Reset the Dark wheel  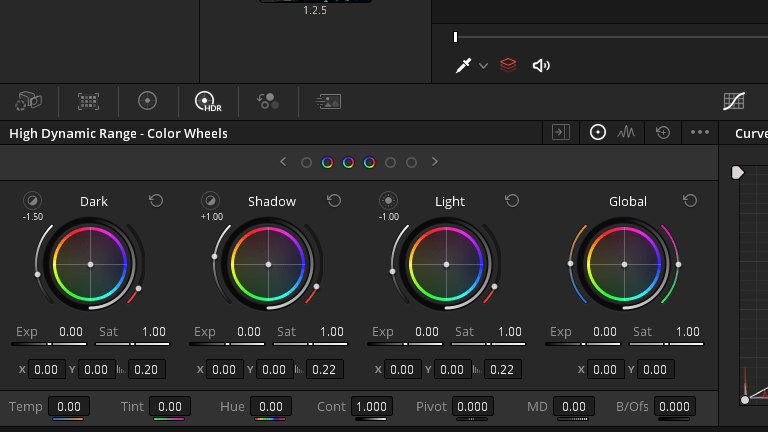(156, 201)
